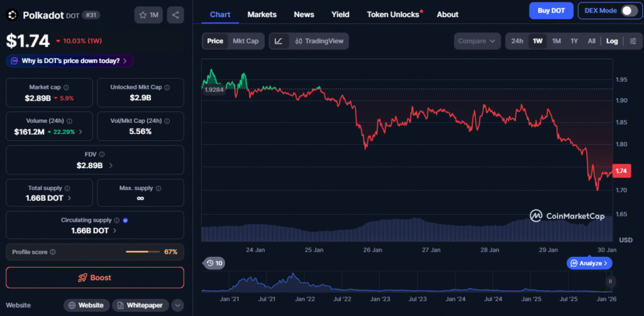Select the Mkt Cap chart mode
This screenshot has width=644, height=316.
click(x=245, y=41)
